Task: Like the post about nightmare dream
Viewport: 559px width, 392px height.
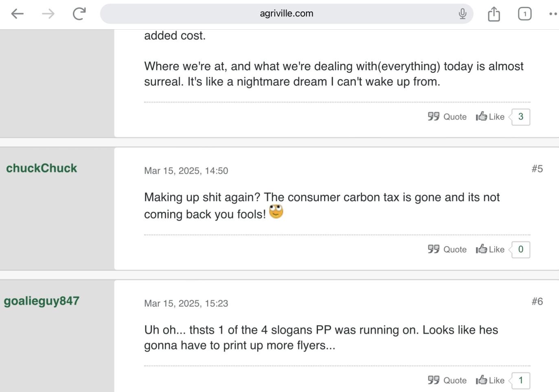Action: [x=490, y=117]
